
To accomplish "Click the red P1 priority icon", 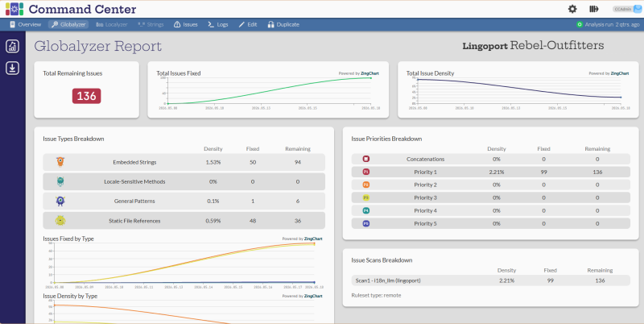I will point(366,172).
